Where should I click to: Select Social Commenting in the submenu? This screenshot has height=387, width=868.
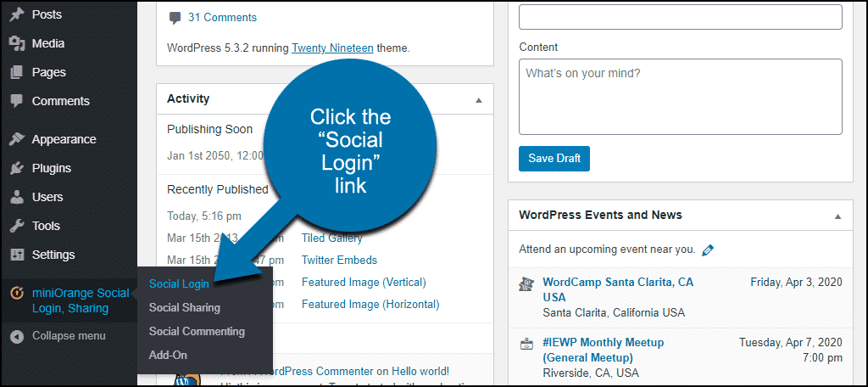(x=197, y=332)
